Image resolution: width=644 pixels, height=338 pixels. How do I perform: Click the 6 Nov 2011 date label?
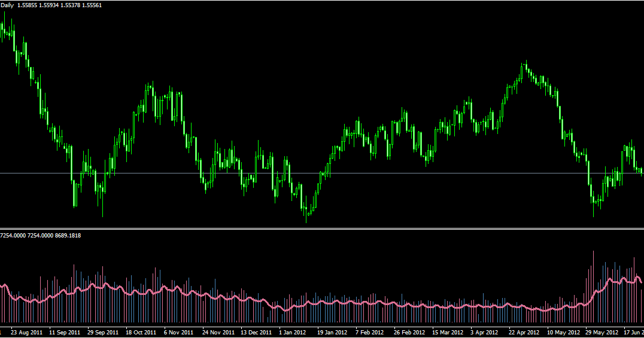pyautogui.click(x=179, y=332)
